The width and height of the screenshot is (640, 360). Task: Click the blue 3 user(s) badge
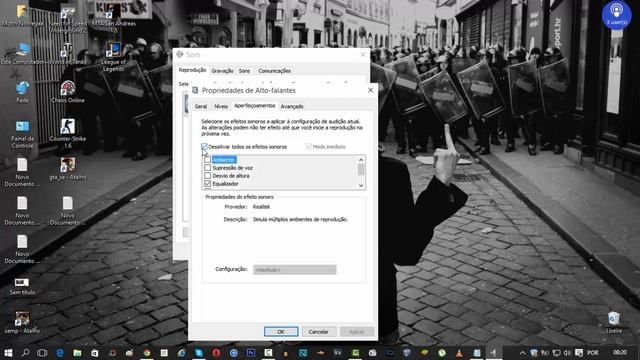616,15
